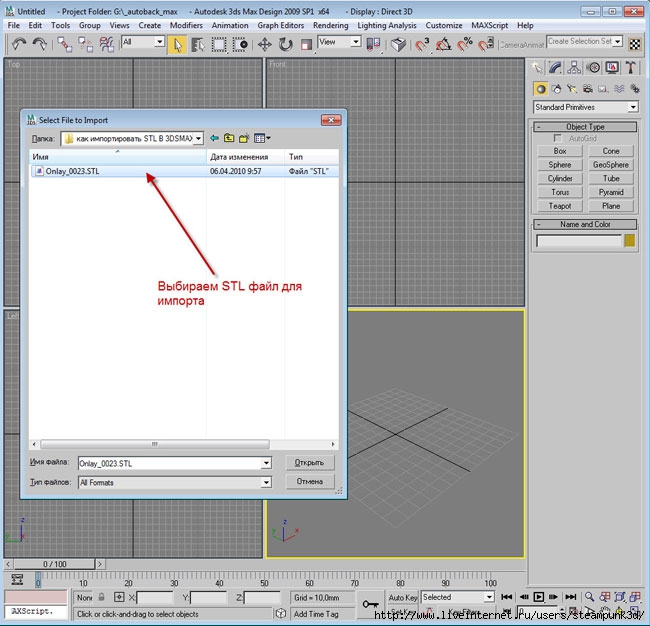
Task: Click the Открыть button
Action: (x=310, y=463)
